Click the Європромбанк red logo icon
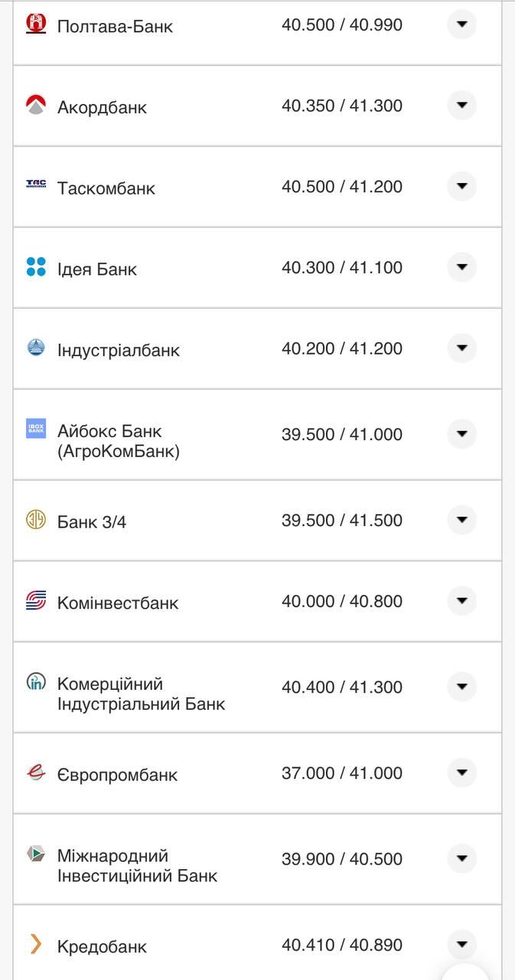 (x=36, y=773)
